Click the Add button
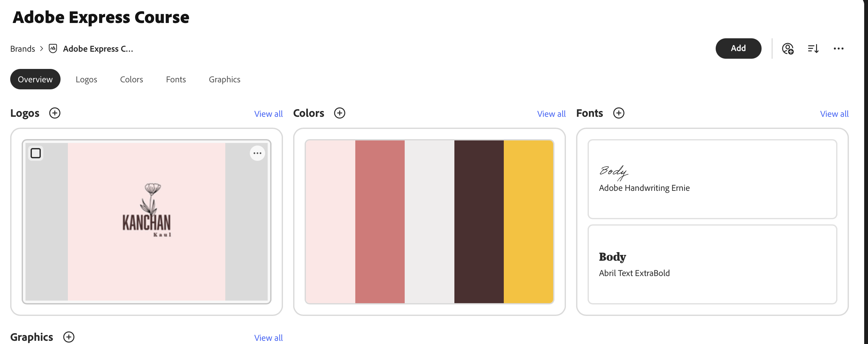 [x=738, y=49]
